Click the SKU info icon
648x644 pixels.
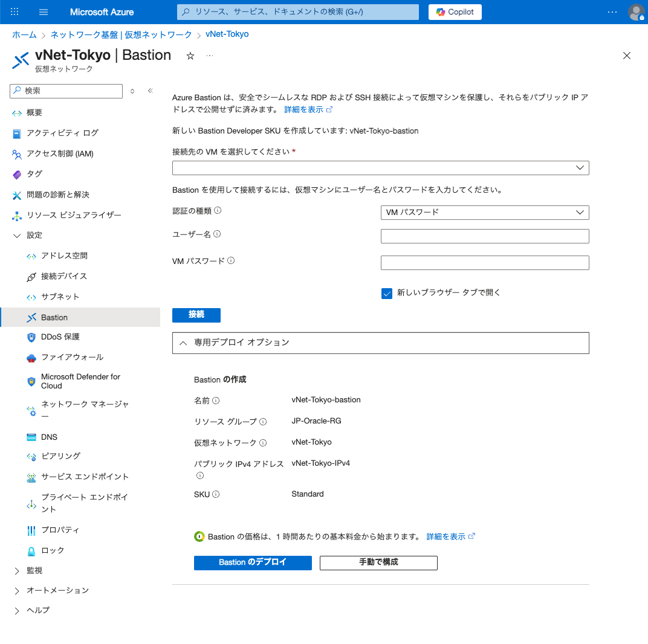[x=216, y=494]
